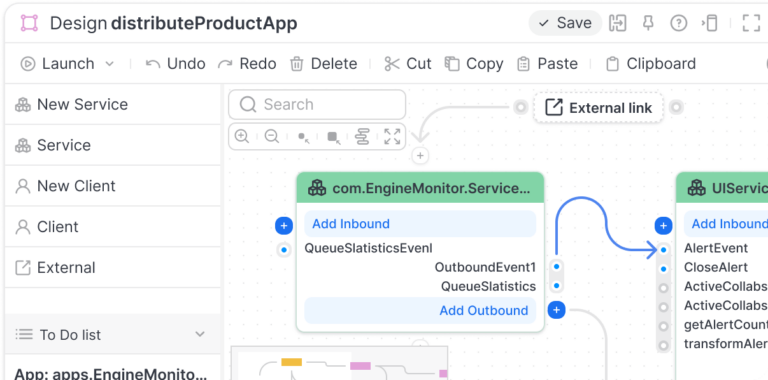Select New Client in the sidebar
Viewport: 768px width, 380px height.
pyautogui.click(x=113, y=186)
